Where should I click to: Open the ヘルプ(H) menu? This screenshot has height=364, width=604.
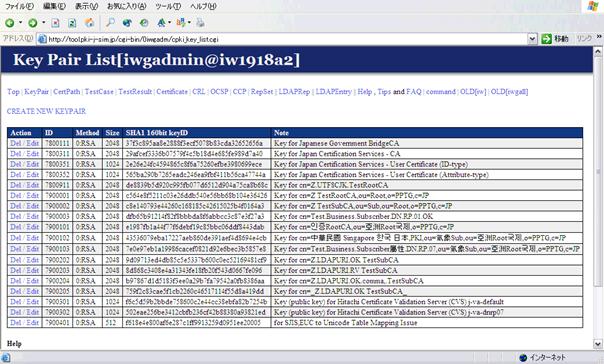click(x=203, y=6)
